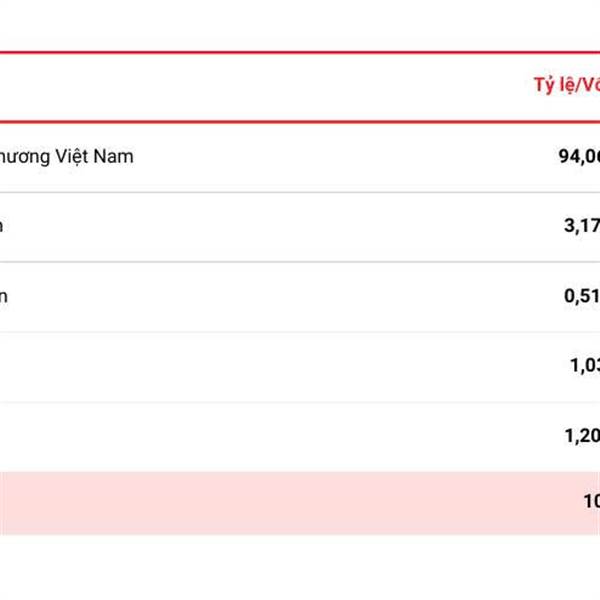Select the total value in the pink row
Screen dimensions: 600x600
(592, 501)
